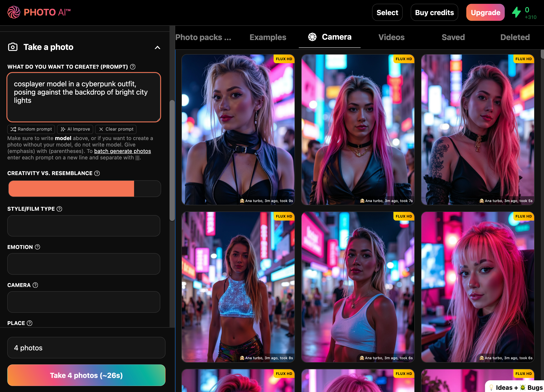Screen dimensions: 544x392
Task: Click help icon next to Style/Film Type
Action: pyautogui.click(x=59, y=209)
